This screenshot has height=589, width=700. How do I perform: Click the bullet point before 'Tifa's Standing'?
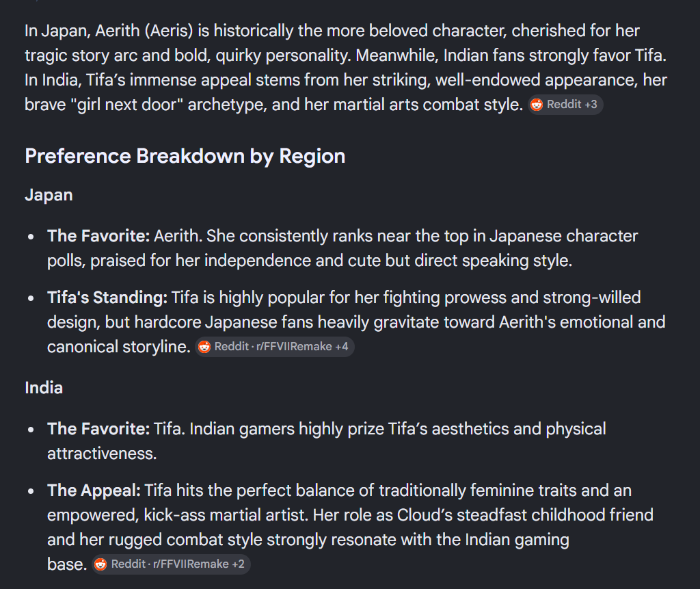click(31, 298)
